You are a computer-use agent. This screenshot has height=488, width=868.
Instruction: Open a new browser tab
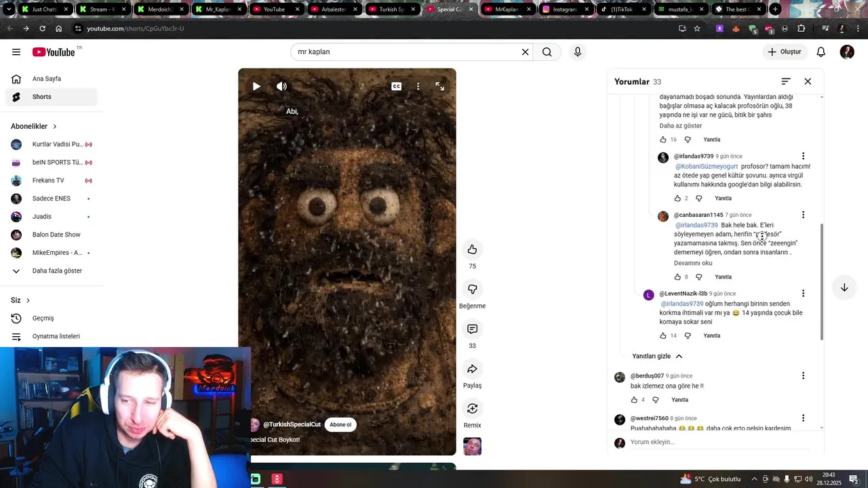(x=775, y=9)
